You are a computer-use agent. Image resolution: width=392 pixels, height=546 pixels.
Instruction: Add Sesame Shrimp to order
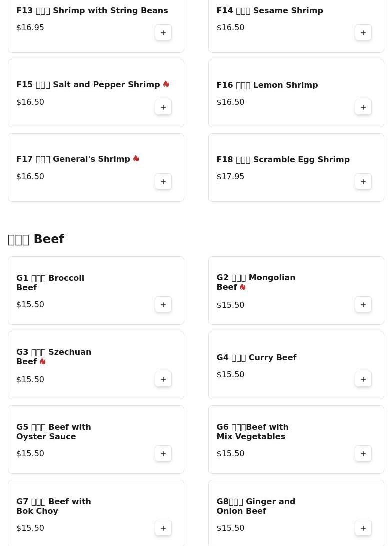pyautogui.click(x=363, y=33)
